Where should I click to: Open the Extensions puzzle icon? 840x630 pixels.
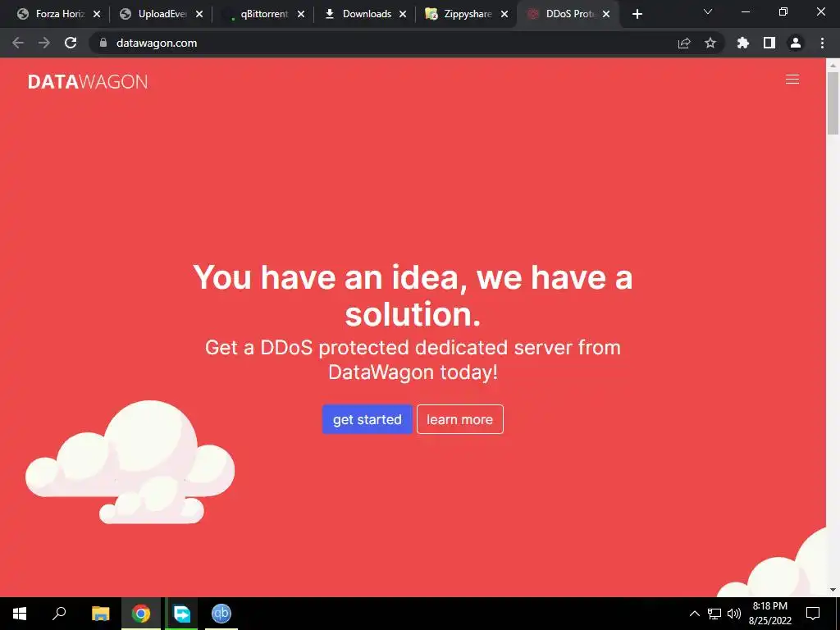[742, 43]
